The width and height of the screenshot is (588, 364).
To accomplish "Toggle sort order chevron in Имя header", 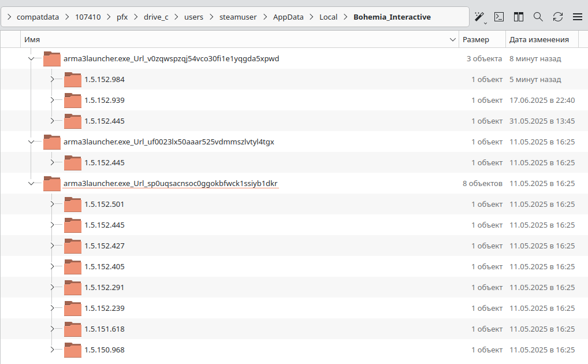I will tap(453, 39).
